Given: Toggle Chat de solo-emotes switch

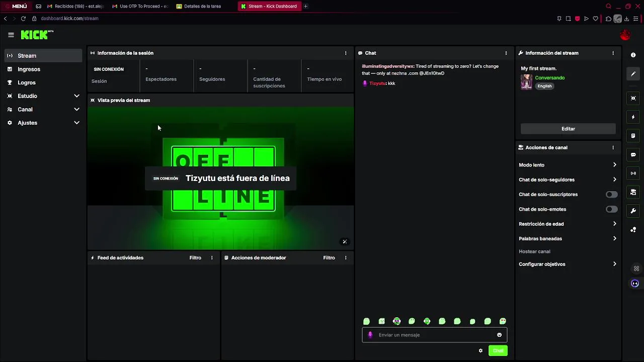Looking at the screenshot, I should point(611,209).
